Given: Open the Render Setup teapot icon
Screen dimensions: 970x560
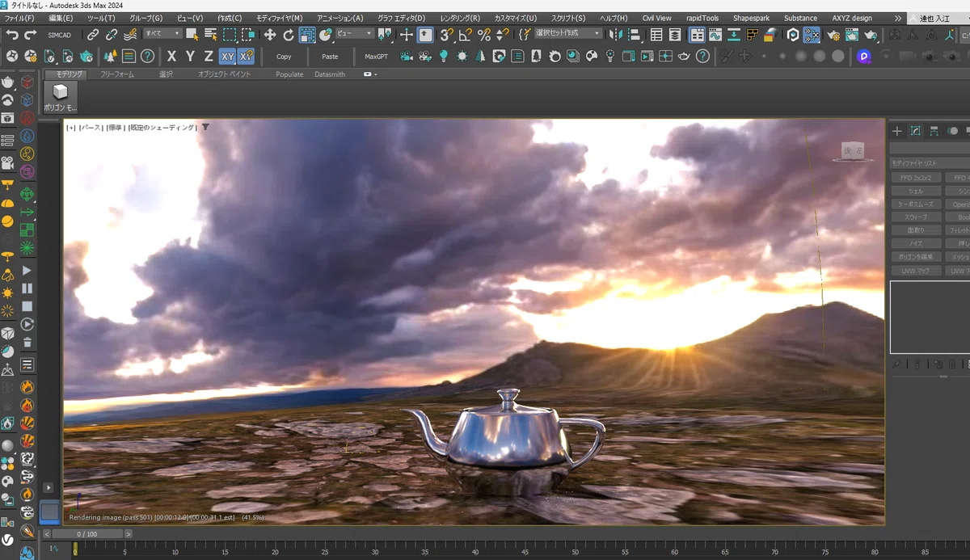Looking at the screenshot, I should click(833, 35).
